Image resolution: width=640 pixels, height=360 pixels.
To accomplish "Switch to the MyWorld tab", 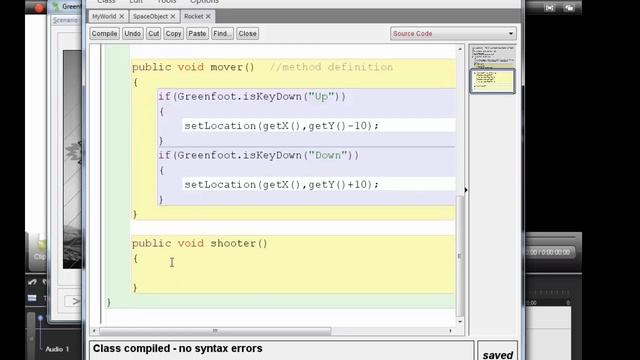I will tap(104, 16).
